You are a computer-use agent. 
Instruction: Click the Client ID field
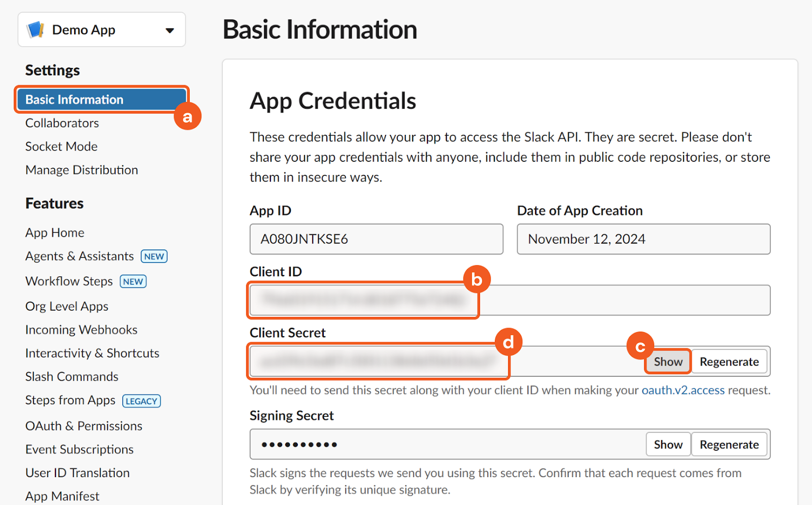pos(510,300)
